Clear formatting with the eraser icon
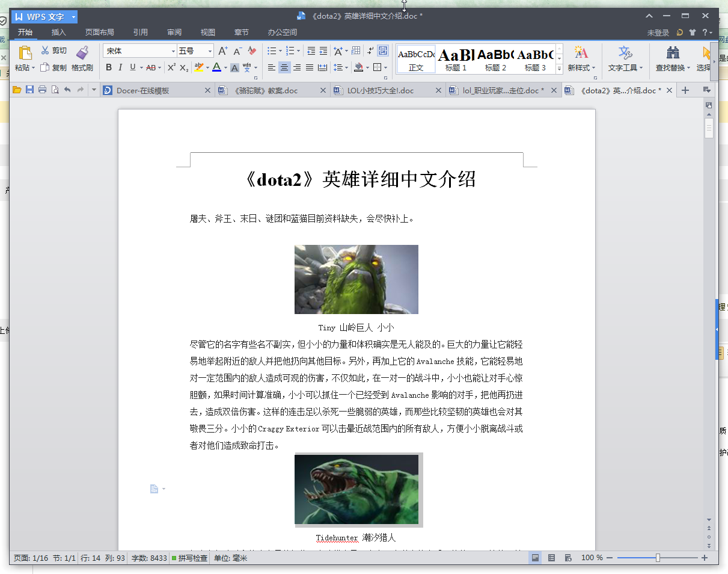The height and width of the screenshot is (574, 728). 252,51
